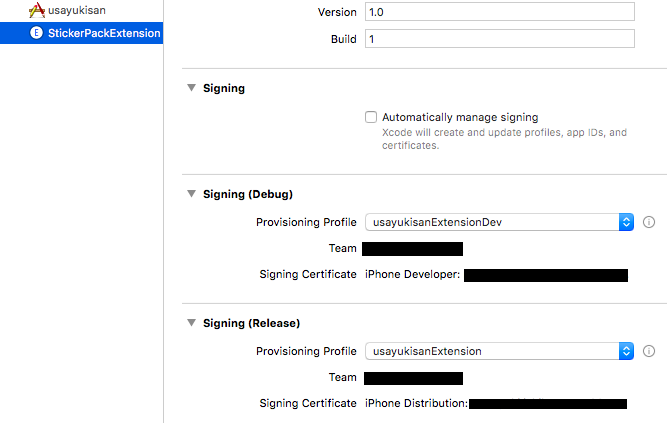
Task: Click Debug profile dropdown arrow stepper
Action: pos(626,222)
